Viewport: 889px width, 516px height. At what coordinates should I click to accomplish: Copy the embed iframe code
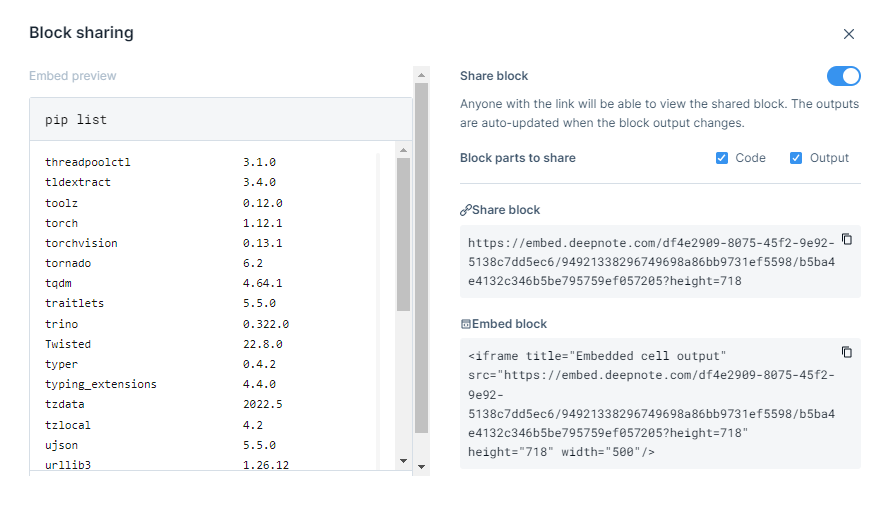tap(846, 352)
